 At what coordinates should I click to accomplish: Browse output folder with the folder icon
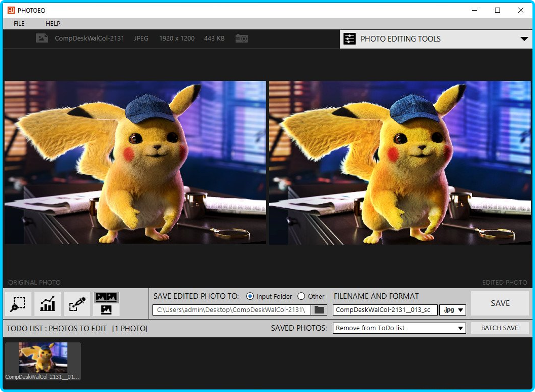pyautogui.click(x=319, y=310)
